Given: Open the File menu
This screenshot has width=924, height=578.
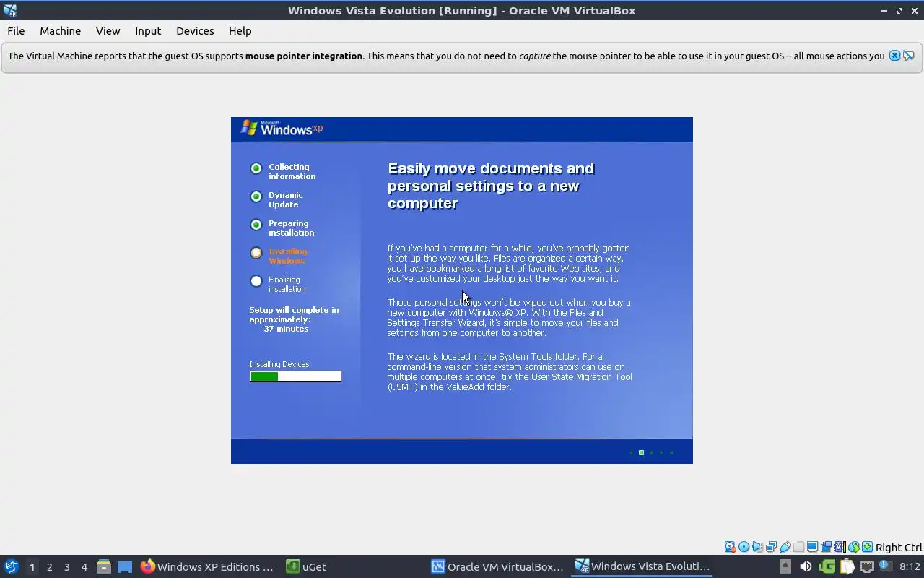Looking at the screenshot, I should coord(16,31).
